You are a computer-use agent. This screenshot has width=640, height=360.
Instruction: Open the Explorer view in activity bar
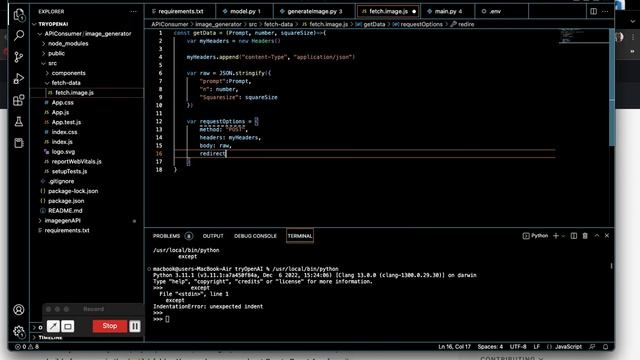19,15
